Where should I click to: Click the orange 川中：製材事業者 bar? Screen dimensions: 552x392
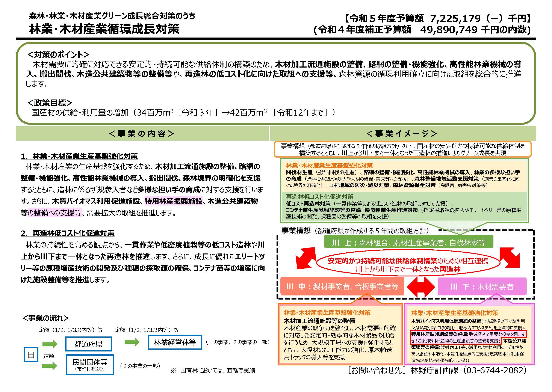click(x=342, y=286)
